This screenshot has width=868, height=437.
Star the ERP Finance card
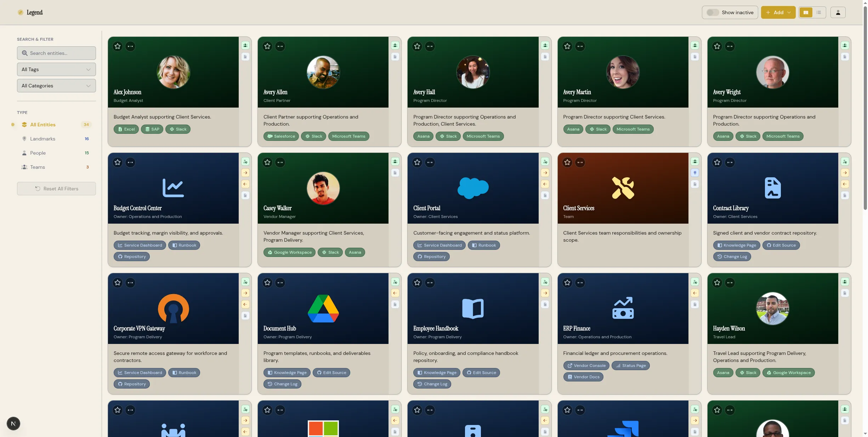567,283
